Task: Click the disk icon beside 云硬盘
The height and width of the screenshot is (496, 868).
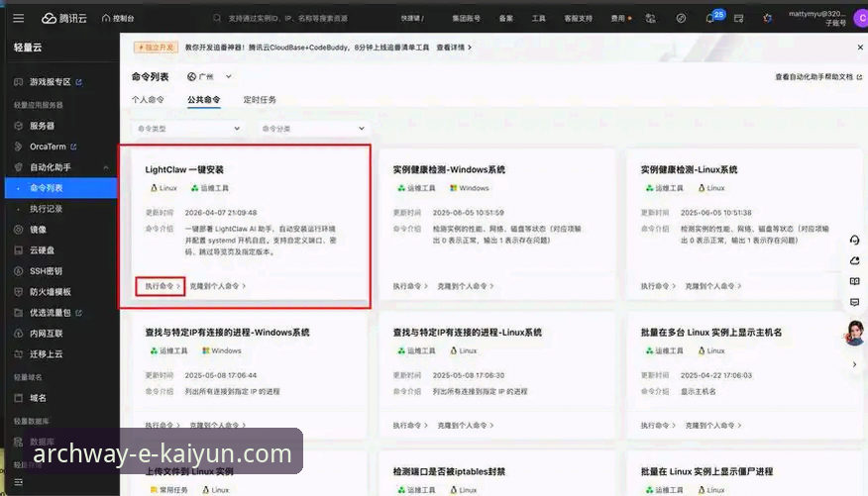Action: coord(18,250)
